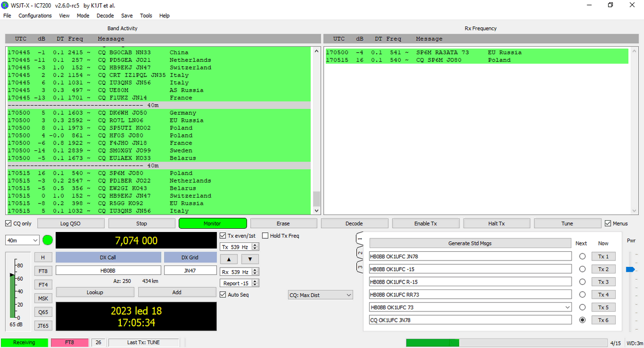Click the green band status indicator

[47, 240]
